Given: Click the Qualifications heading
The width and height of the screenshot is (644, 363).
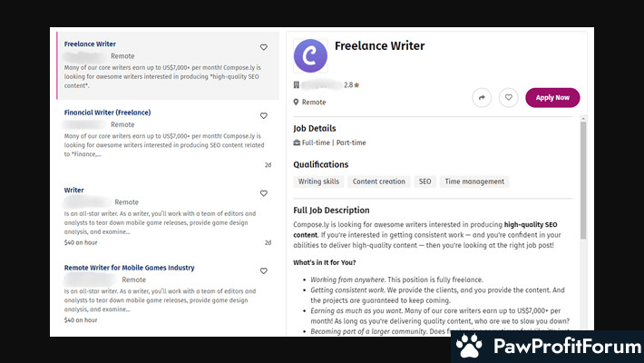Looking at the screenshot, I should [321, 164].
